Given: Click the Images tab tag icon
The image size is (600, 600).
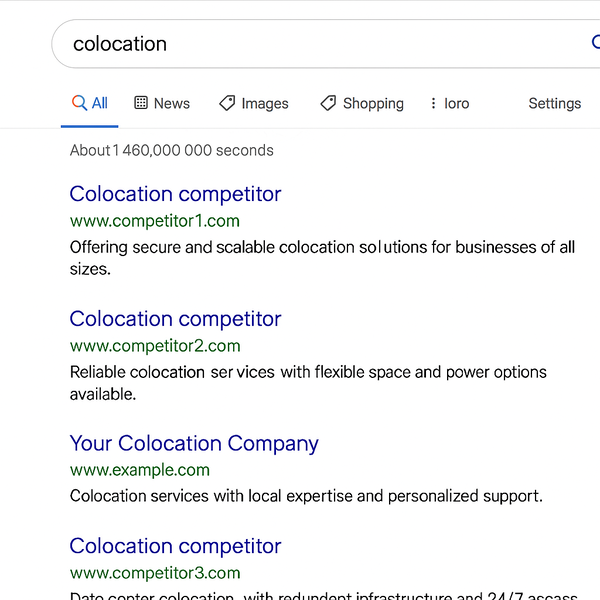Looking at the screenshot, I should [x=227, y=103].
